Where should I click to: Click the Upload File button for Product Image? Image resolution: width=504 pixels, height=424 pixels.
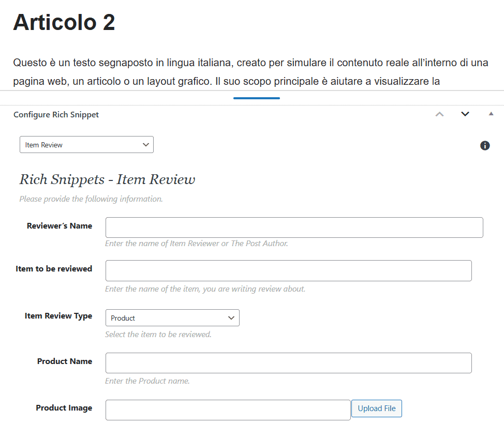pyautogui.click(x=376, y=408)
